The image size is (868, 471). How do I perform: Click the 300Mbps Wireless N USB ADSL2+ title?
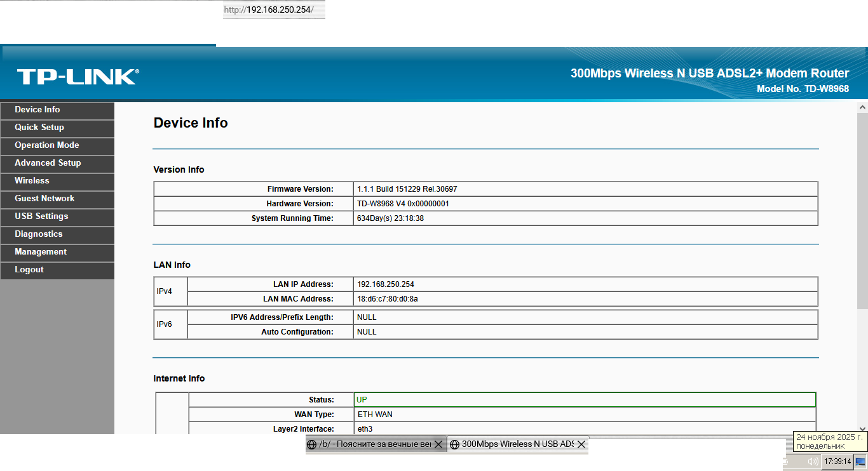point(710,73)
